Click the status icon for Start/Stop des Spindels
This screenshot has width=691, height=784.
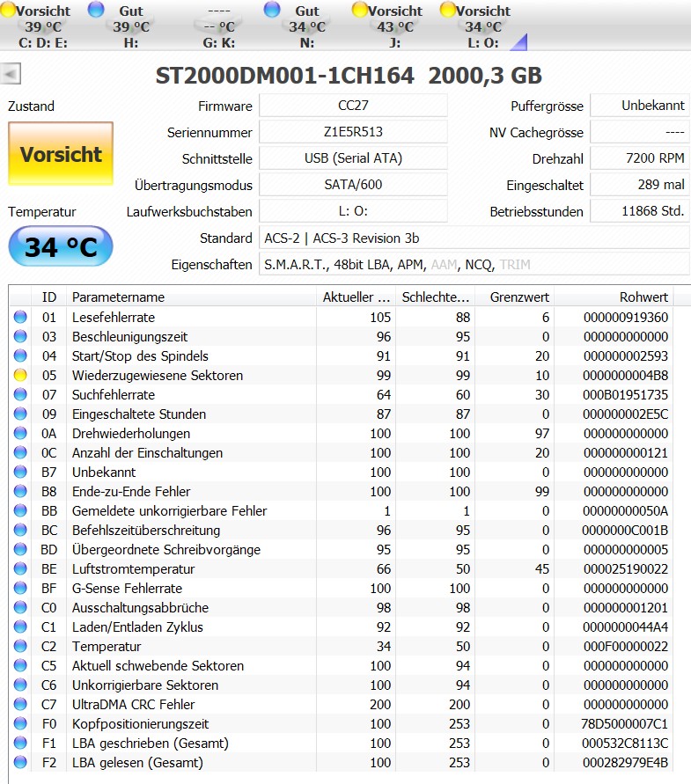[20, 355]
